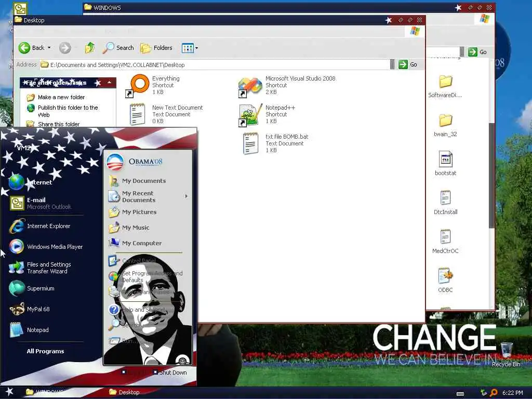This screenshot has height=399, width=532.
Task: Expand My Recent Documents submenu arrow
Action: [x=186, y=196]
